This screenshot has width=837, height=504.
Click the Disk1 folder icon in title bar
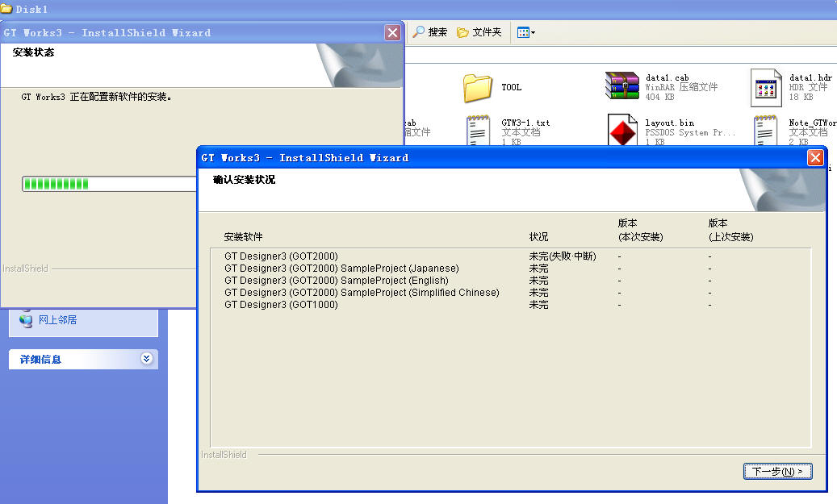tap(6, 9)
